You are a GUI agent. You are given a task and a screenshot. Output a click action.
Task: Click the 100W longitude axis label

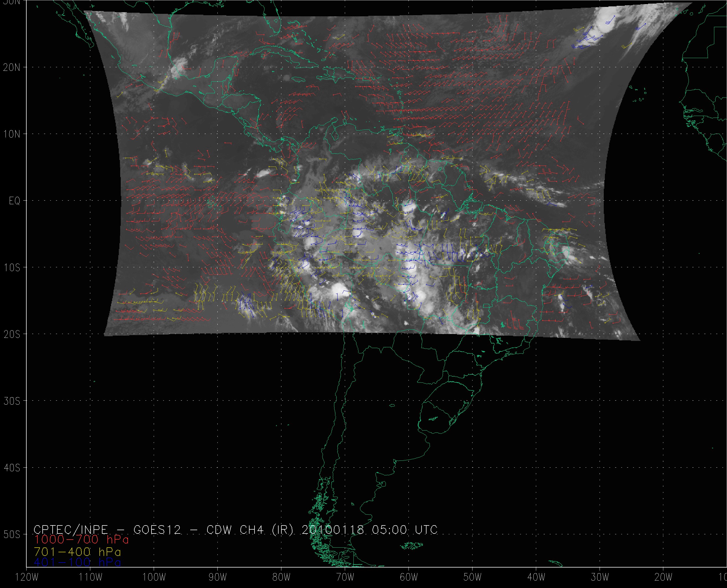(154, 577)
